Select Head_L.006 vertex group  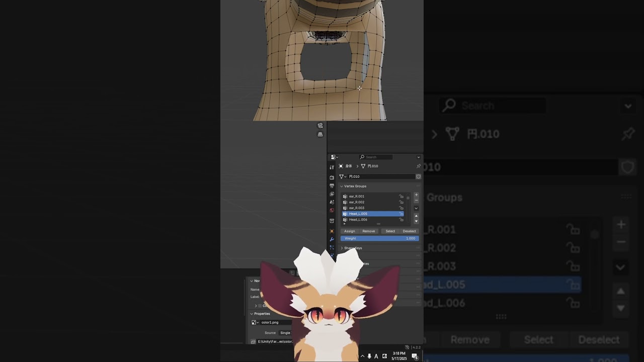point(372,220)
